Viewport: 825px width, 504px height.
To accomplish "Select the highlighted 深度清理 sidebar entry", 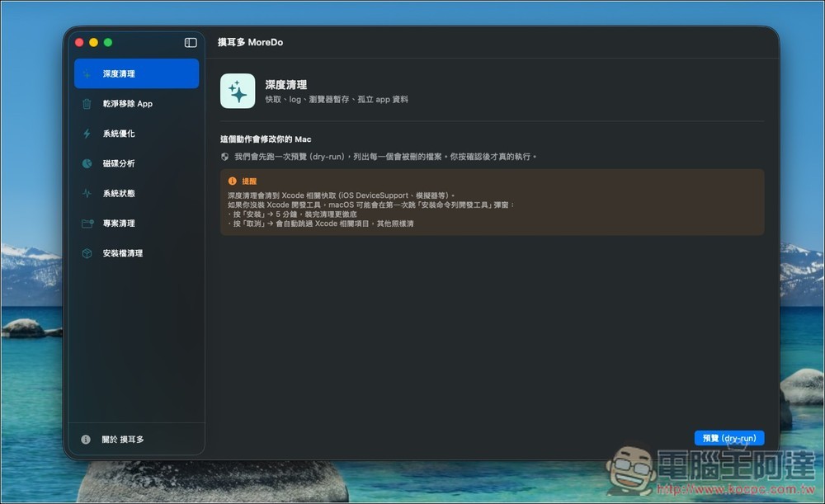I will 136,73.
